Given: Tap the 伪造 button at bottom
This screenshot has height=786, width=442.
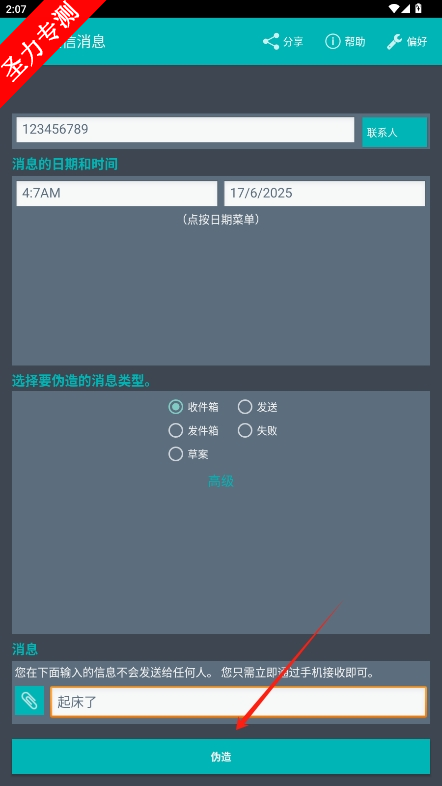Looking at the screenshot, I should (221, 756).
